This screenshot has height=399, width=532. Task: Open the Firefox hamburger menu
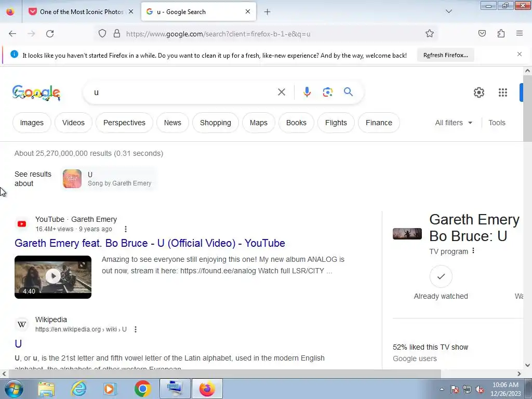(x=520, y=33)
